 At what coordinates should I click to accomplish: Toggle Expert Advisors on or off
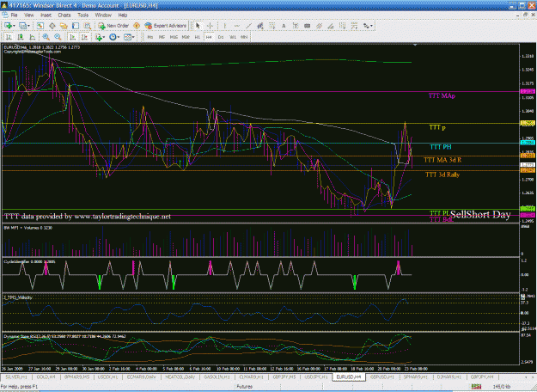point(166,26)
